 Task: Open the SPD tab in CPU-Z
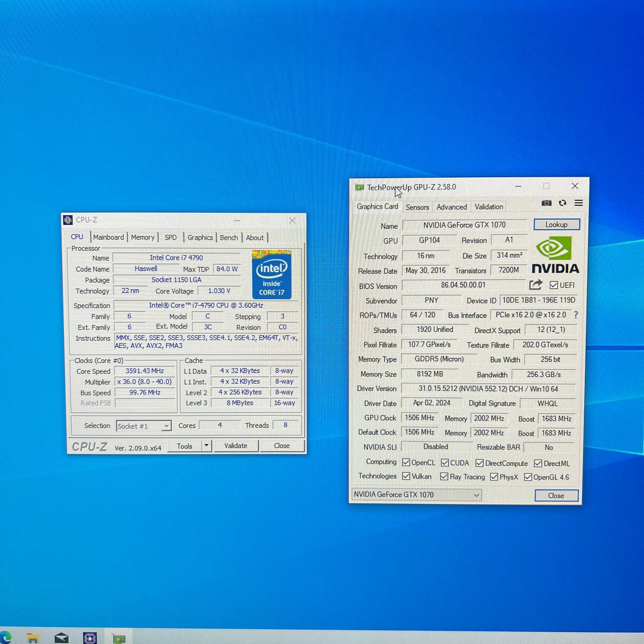click(x=171, y=237)
